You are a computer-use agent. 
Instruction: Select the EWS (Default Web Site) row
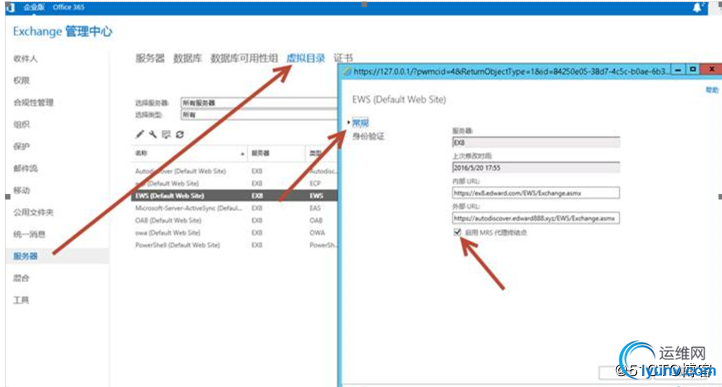(234, 195)
